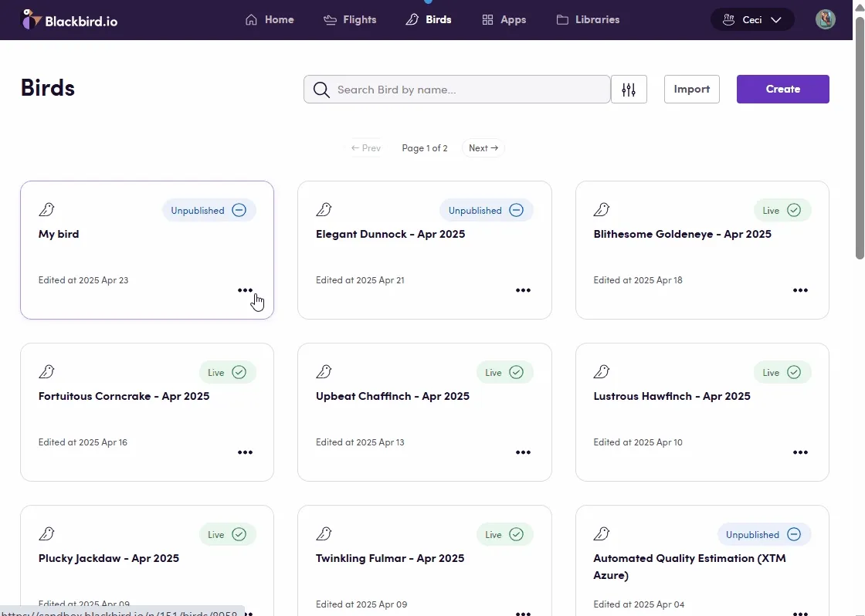
Task: Open options menu for Fortuitous Corncrake
Action: point(245,452)
